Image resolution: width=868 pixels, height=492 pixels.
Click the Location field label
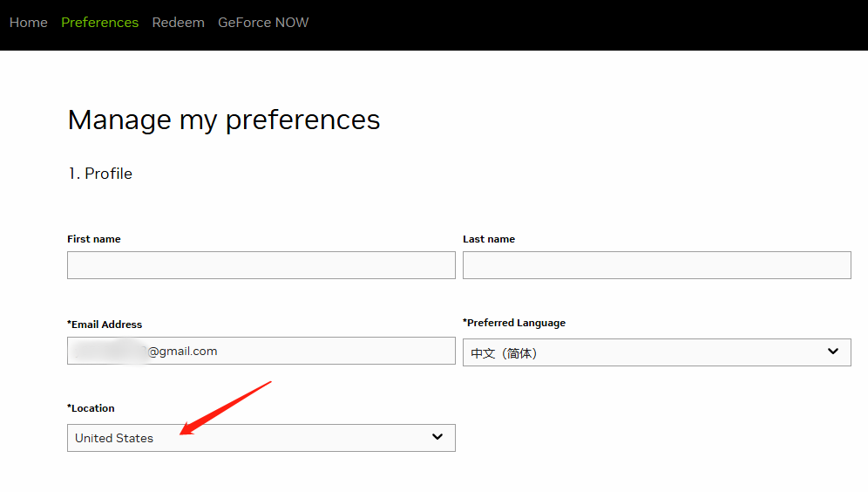pos(91,408)
